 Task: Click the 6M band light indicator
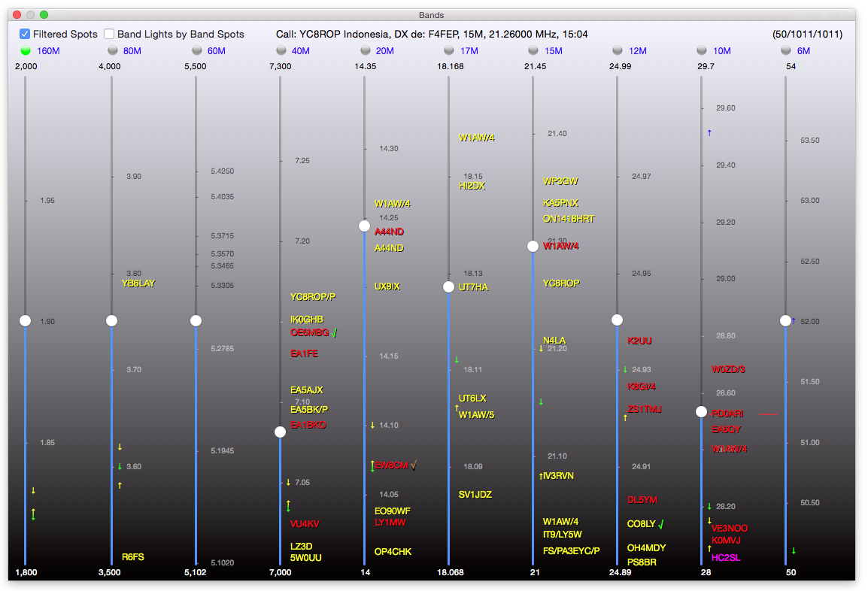pos(786,50)
